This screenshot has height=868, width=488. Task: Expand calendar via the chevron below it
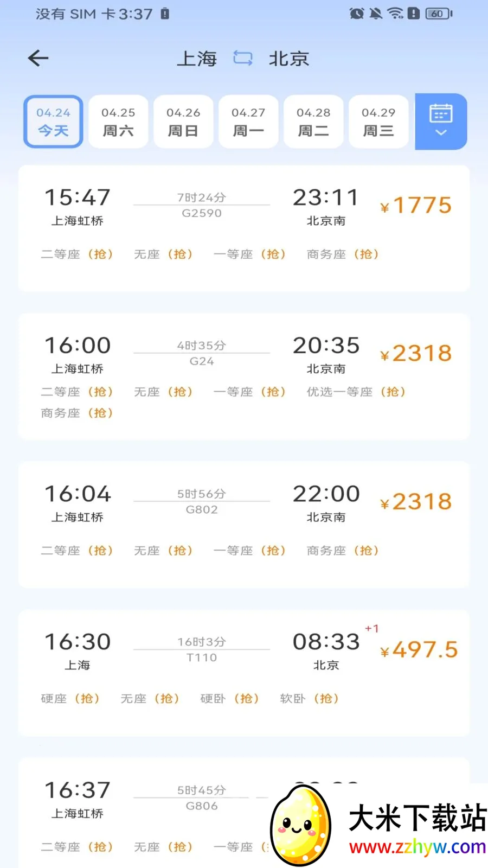point(441,133)
